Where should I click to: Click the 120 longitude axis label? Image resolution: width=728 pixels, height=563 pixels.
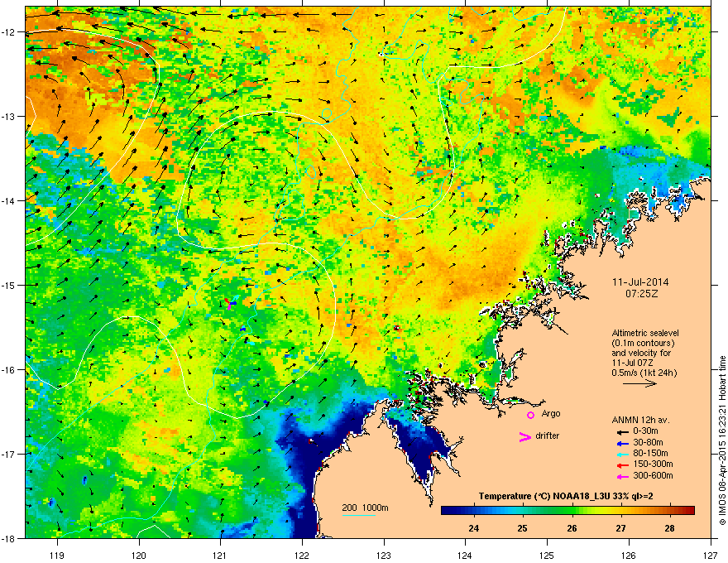[139, 555]
